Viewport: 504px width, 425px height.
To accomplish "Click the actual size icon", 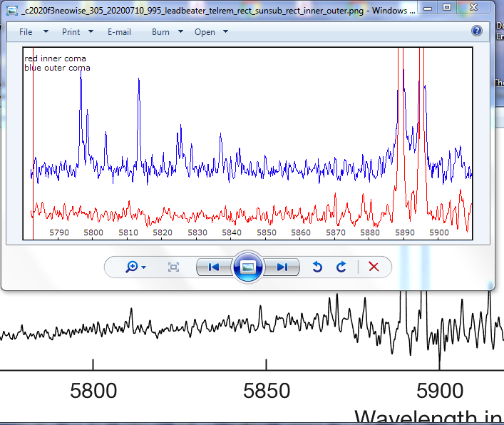I will 173,267.
